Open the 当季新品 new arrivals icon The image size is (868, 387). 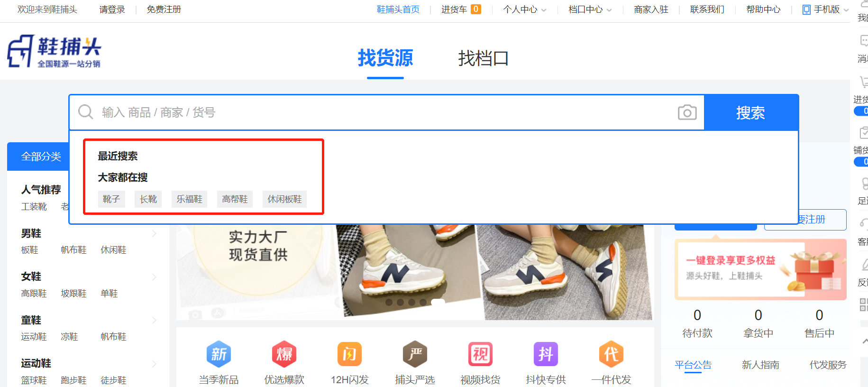(219, 354)
